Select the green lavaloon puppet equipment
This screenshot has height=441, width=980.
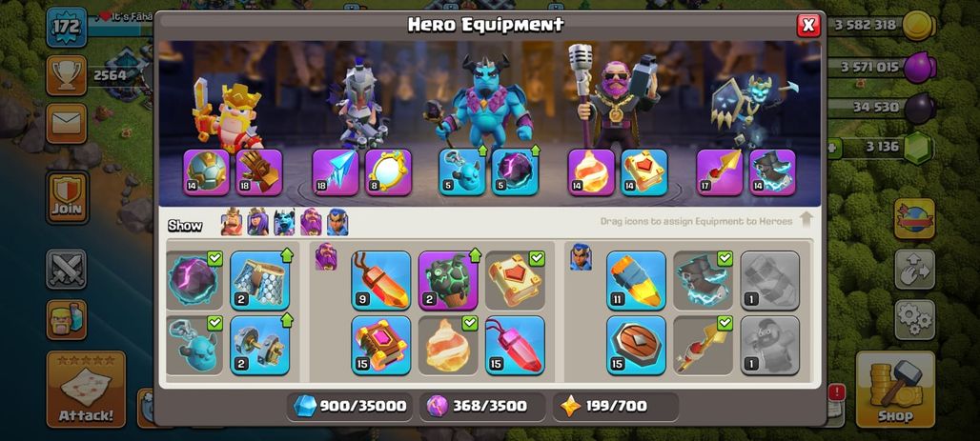pos(448,280)
